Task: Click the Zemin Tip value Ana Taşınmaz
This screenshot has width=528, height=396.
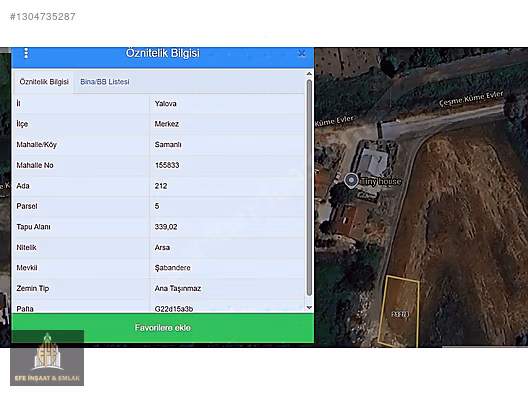Action: (x=178, y=289)
